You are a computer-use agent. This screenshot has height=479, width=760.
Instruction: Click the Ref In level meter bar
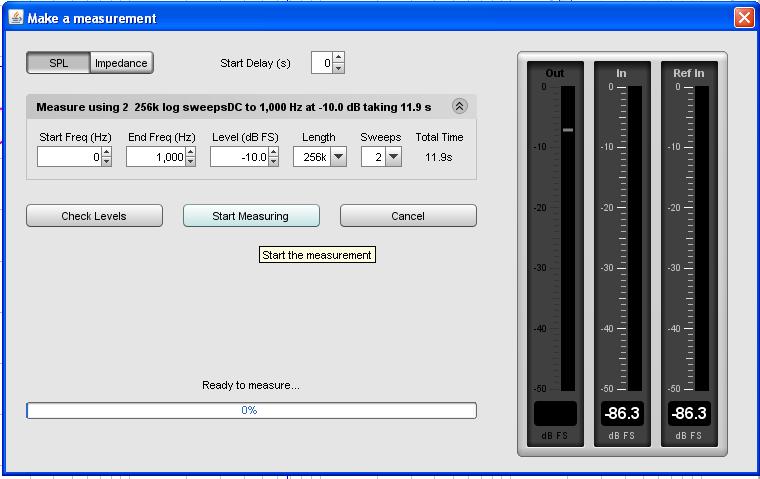701,238
